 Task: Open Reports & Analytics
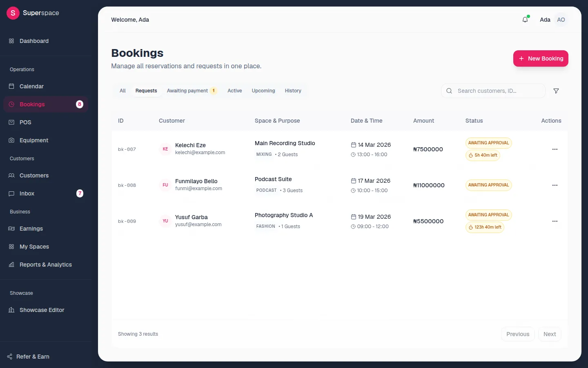[46, 265]
